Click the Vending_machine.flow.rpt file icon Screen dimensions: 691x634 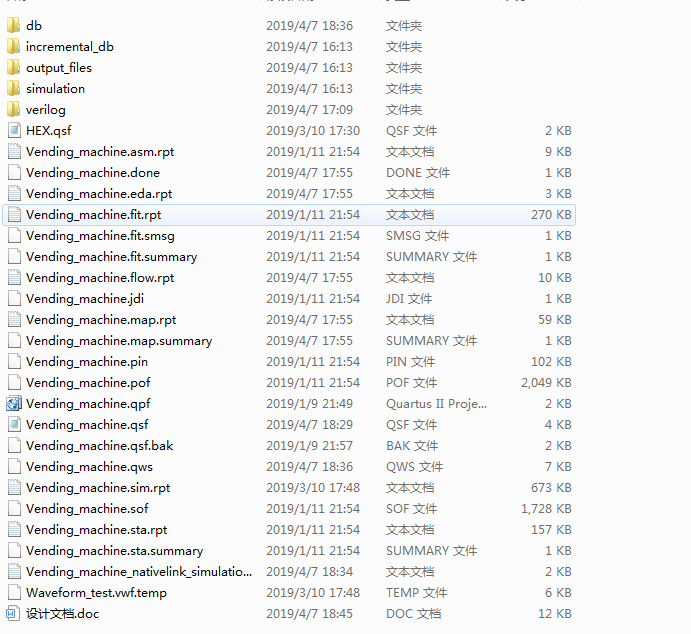14,278
